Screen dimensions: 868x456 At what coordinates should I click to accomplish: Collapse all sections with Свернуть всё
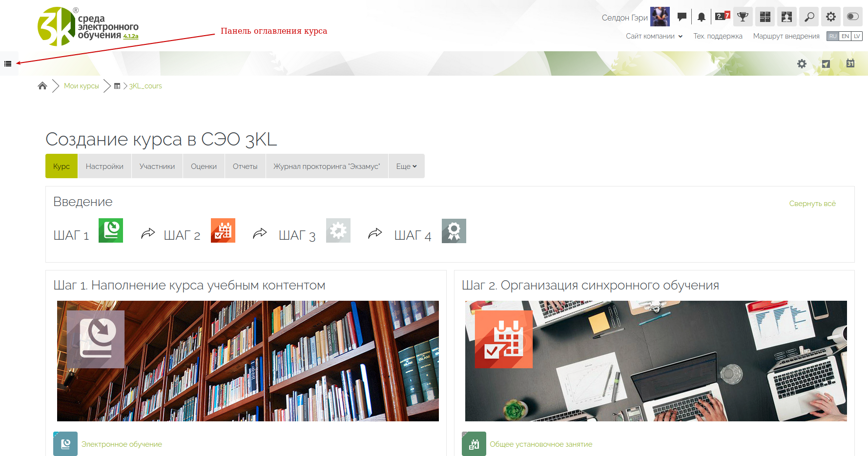click(812, 204)
